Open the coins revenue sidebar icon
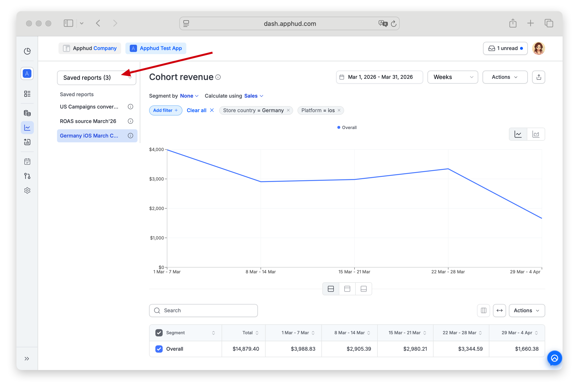Viewport: 579px width, 392px height. pyautogui.click(x=27, y=113)
